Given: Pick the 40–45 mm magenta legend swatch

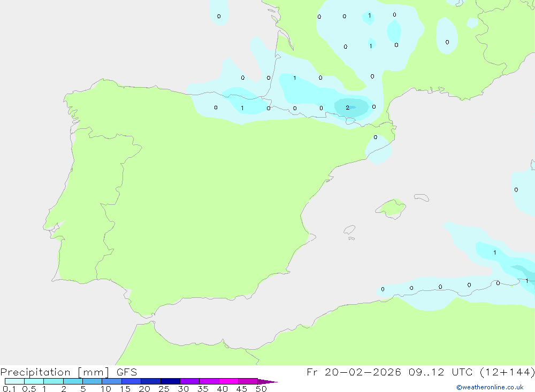Looking at the screenshot, I should click(x=228, y=381).
